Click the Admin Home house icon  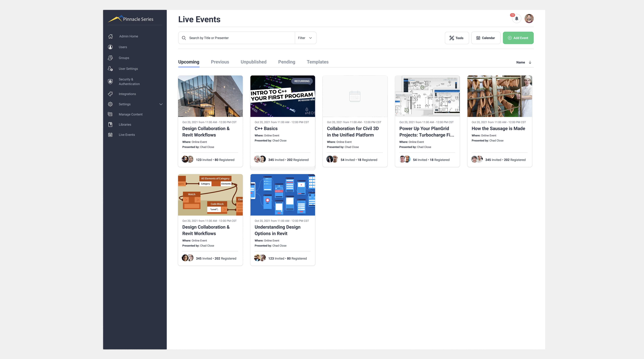coord(110,36)
